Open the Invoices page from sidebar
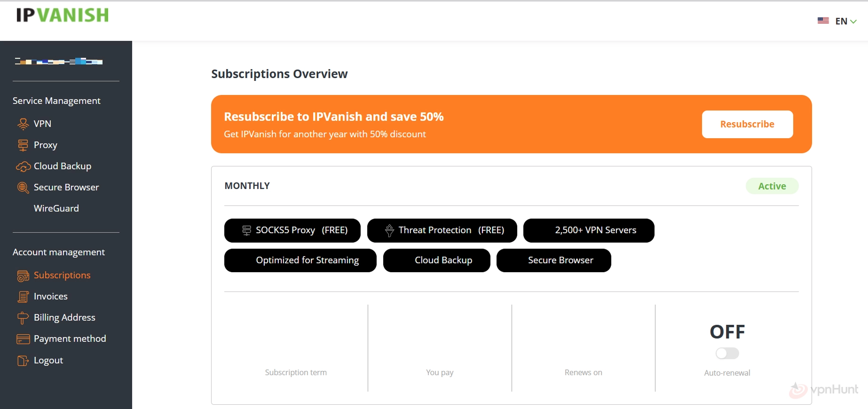Image resolution: width=868 pixels, height=409 pixels. pyautogui.click(x=50, y=296)
